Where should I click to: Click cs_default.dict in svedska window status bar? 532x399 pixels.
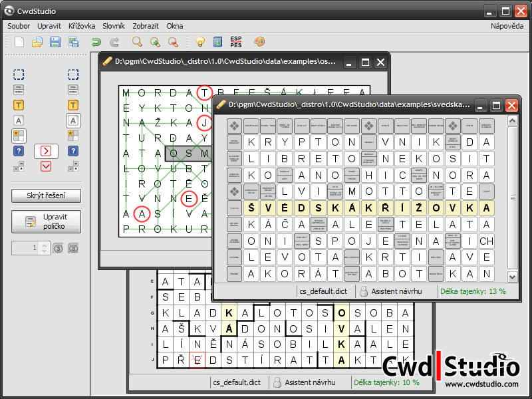point(323,291)
